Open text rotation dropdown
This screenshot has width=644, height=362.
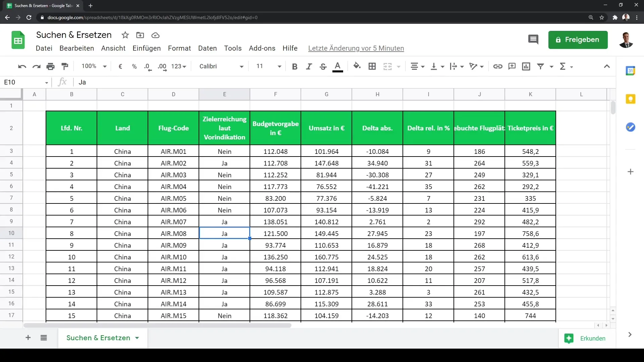[476, 66]
